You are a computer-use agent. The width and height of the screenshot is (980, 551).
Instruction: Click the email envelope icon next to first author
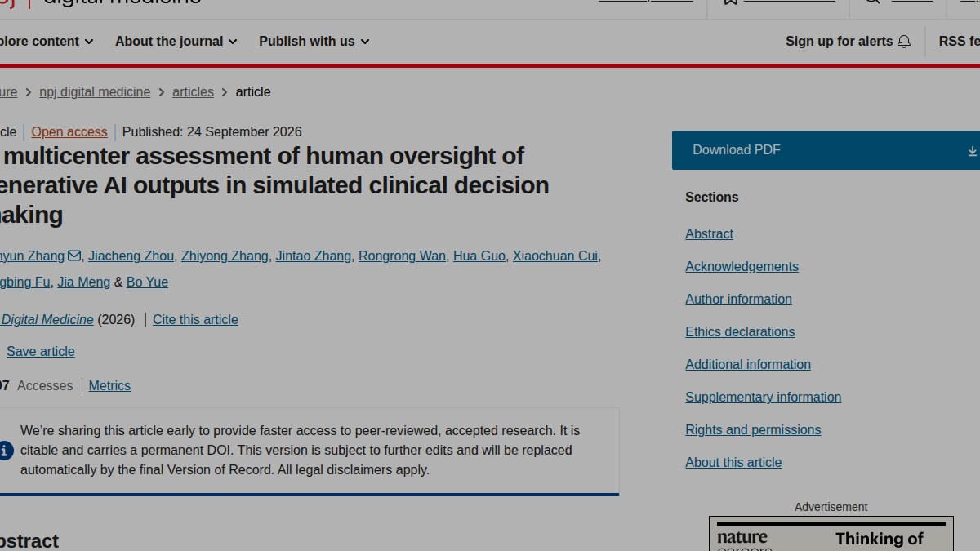tap(74, 256)
